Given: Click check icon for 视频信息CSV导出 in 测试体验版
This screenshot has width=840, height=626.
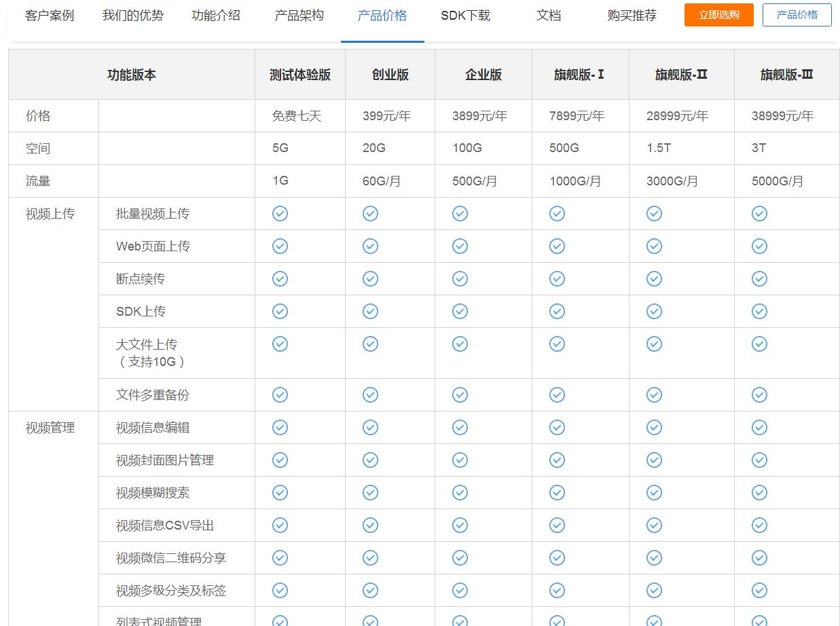Looking at the screenshot, I should [280, 526].
